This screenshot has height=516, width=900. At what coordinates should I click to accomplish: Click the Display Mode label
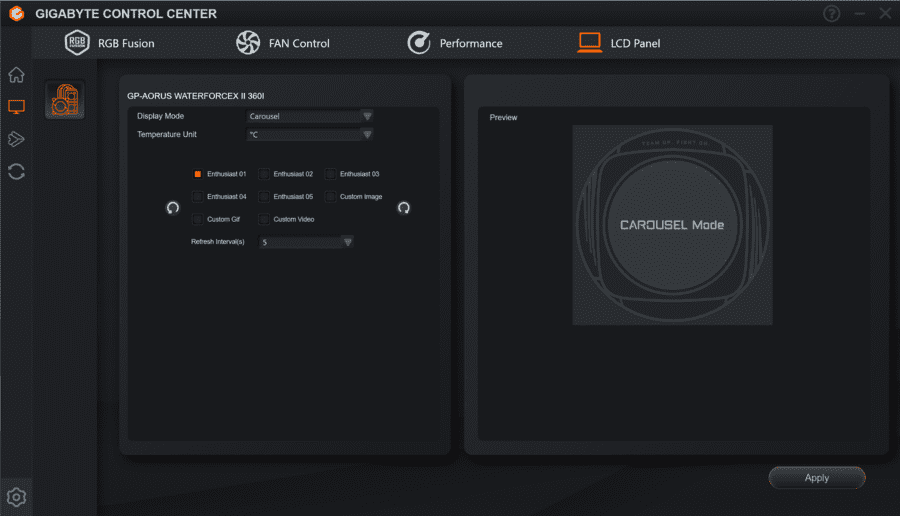pos(161,116)
